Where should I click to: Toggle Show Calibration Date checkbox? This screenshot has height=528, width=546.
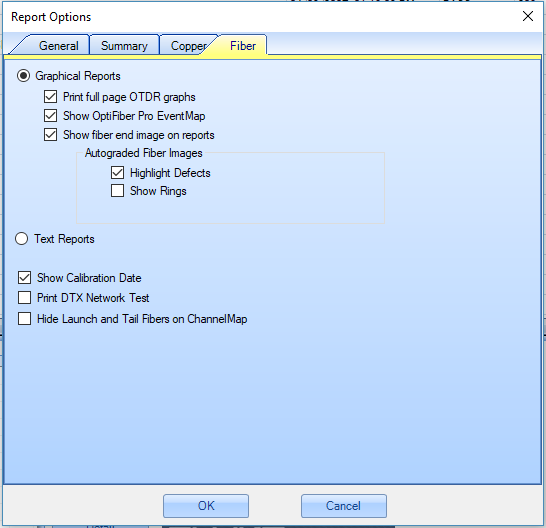(x=24, y=278)
